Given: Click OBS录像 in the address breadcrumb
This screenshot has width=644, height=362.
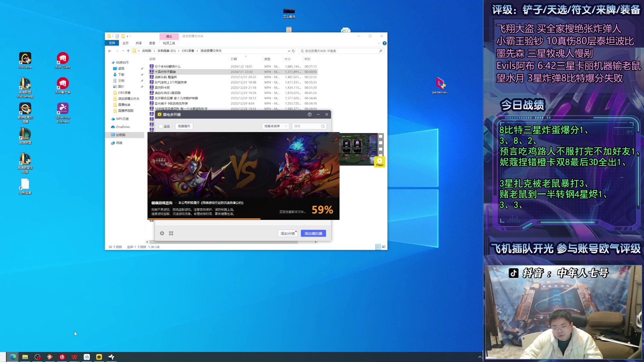Looking at the screenshot, I should [188, 51].
